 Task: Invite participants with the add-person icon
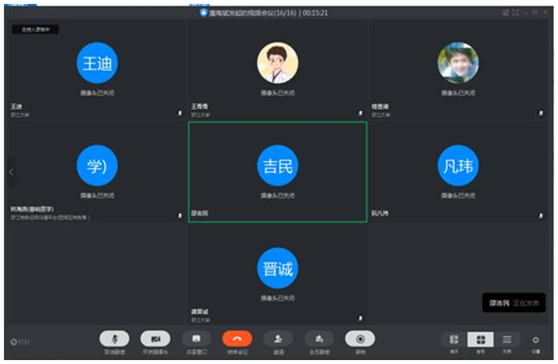point(278,339)
